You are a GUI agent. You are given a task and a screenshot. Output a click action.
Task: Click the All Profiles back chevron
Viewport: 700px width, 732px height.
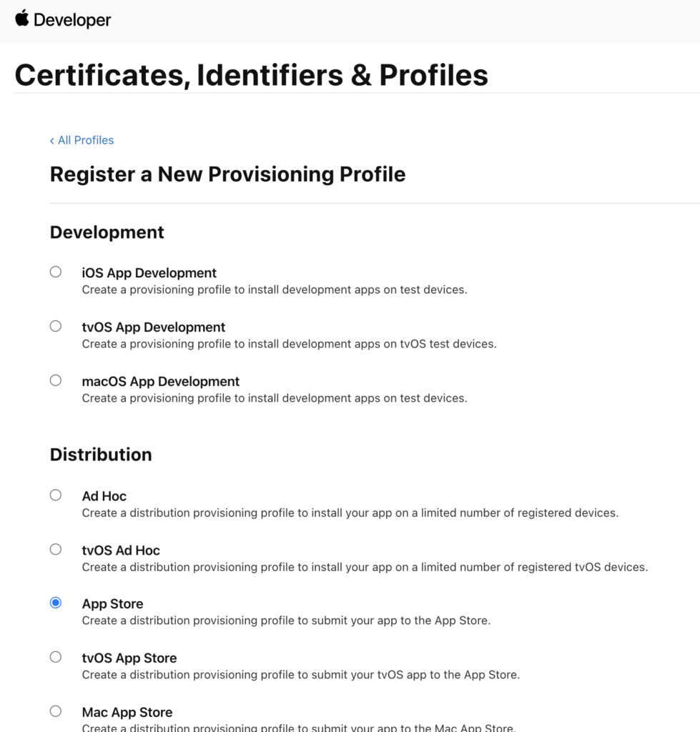pos(51,141)
